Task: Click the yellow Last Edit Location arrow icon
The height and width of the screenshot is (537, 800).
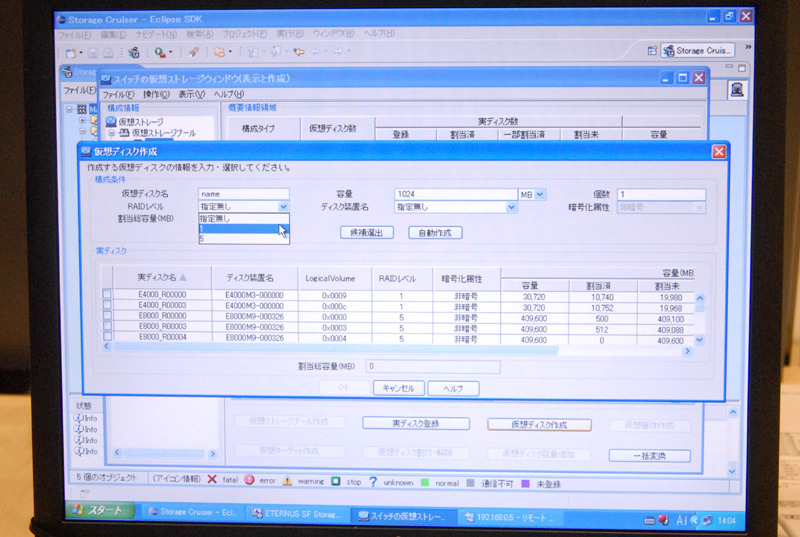Action: tap(299, 52)
